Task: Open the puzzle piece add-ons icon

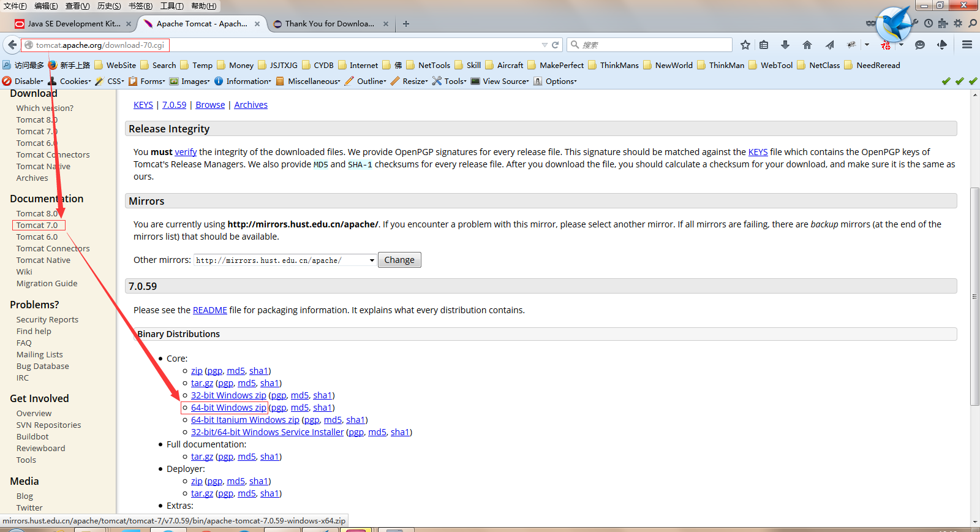Action: pyautogui.click(x=943, y=23)
